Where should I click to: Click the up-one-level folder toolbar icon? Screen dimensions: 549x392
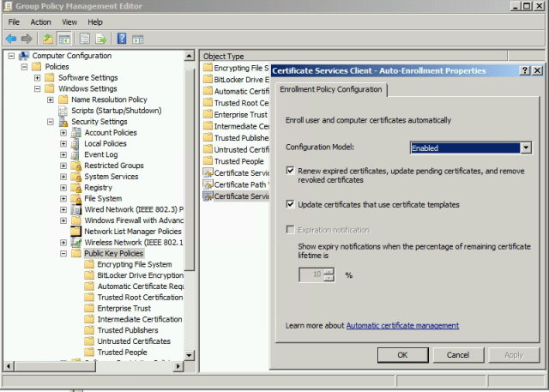click(x=48, y=39)
